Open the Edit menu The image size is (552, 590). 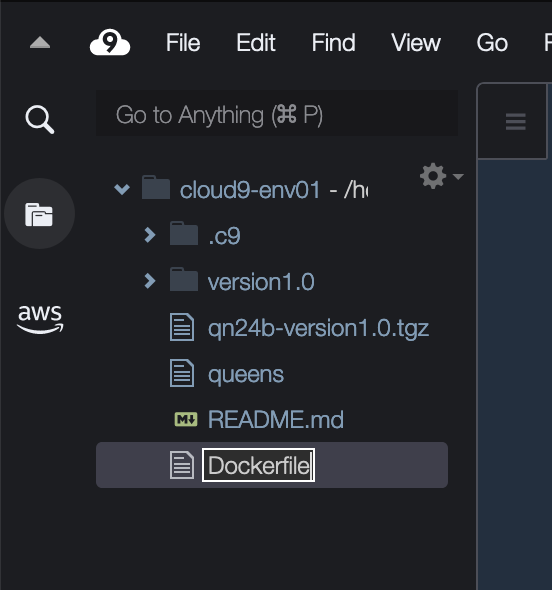pyautogui.click(x=256, y=43)
